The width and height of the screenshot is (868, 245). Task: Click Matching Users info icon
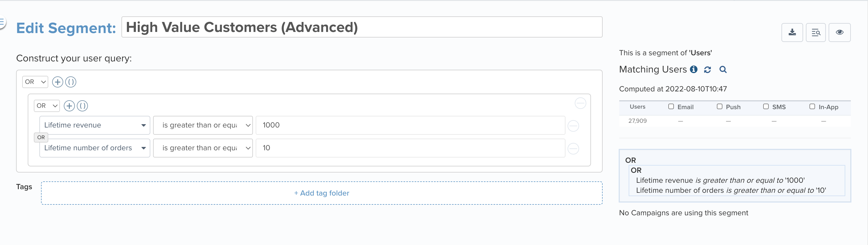tap(694, 69)
